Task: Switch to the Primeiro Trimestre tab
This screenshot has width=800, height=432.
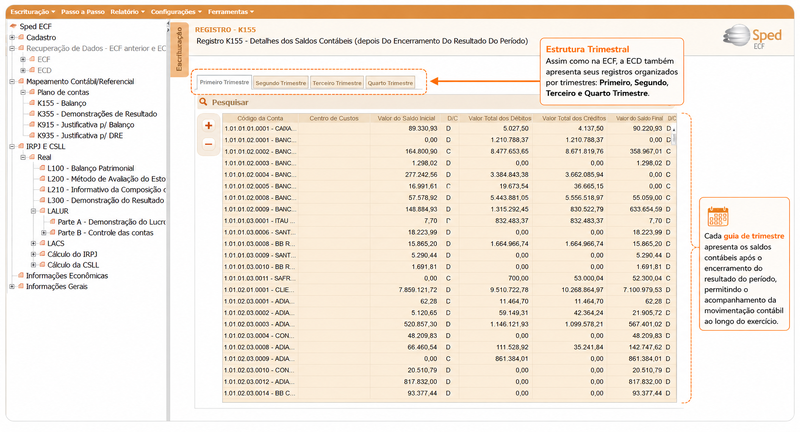Action: click(x=224, y=82)
